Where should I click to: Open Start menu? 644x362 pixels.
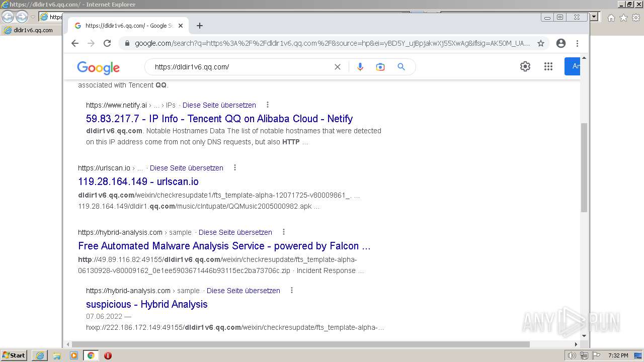click(14, 355)
